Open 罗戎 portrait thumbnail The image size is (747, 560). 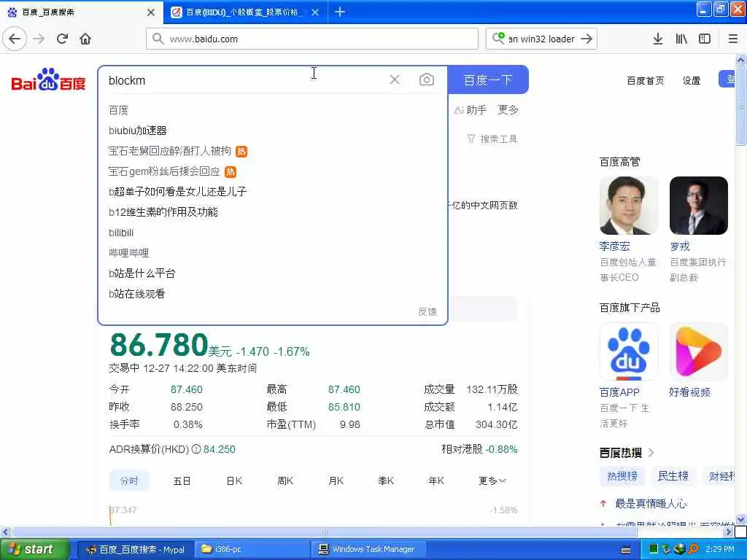click(698, 206)
